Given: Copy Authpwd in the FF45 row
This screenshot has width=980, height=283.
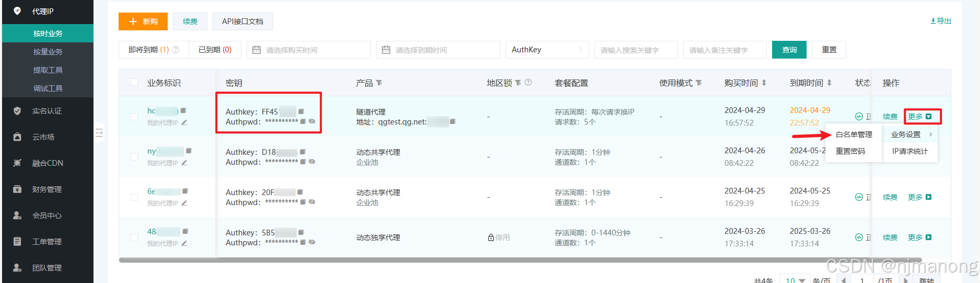Looking at the screenshot, I should point(303,121).
